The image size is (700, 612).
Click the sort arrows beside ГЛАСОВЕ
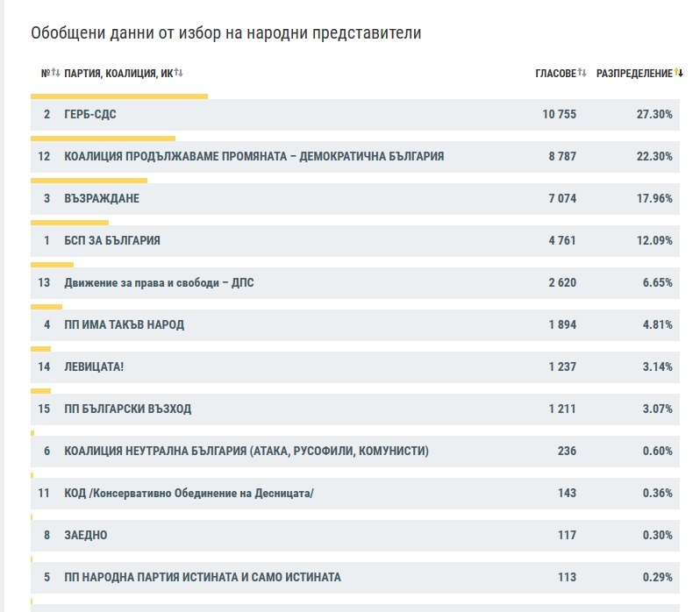(582, 73)
